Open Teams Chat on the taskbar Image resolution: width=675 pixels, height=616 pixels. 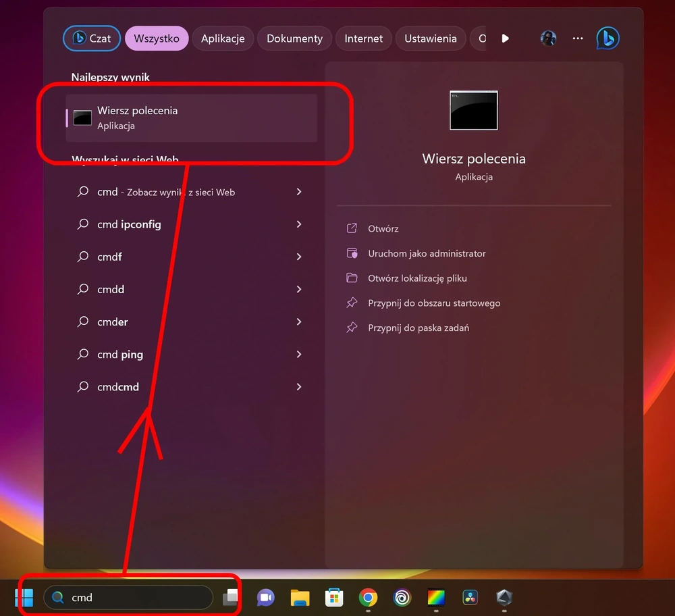point(265,598)
